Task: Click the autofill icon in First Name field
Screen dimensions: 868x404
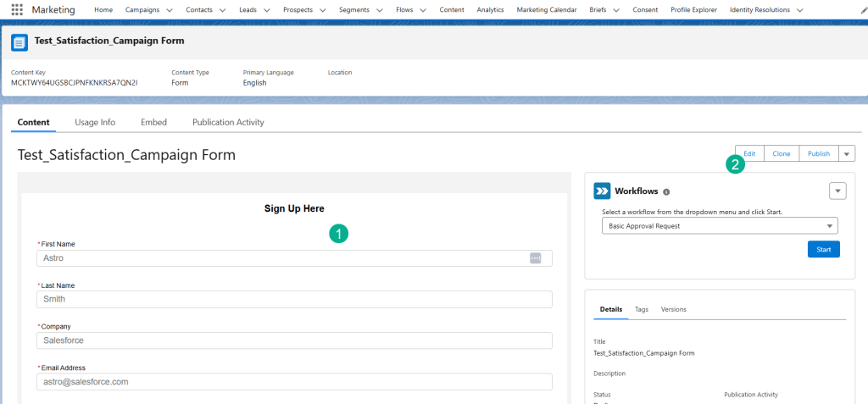Action: click(535, 258)
